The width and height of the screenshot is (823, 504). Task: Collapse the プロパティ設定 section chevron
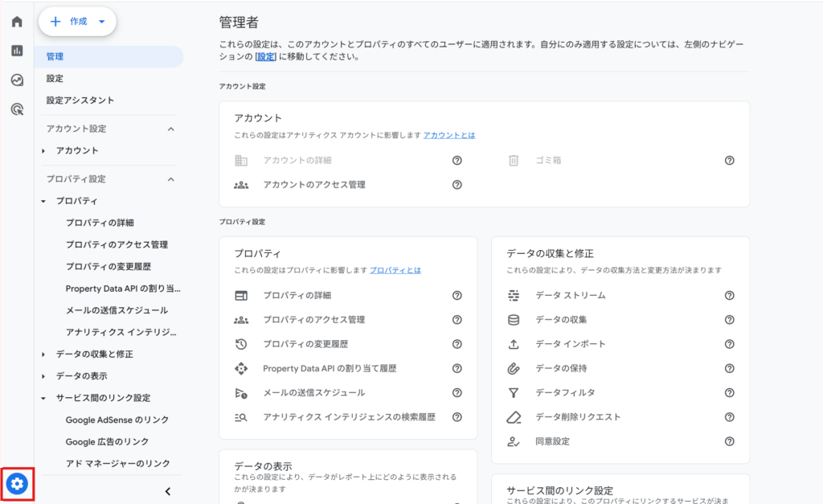170,179
